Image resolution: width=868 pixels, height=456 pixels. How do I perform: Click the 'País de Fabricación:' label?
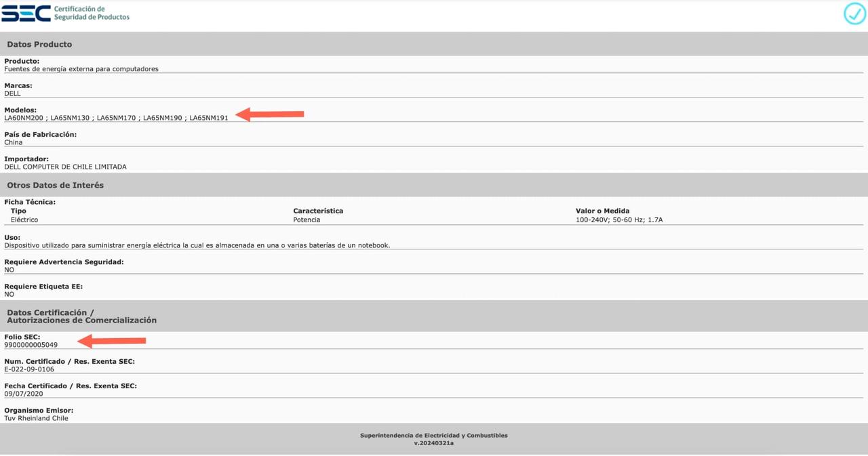[40, 134]
